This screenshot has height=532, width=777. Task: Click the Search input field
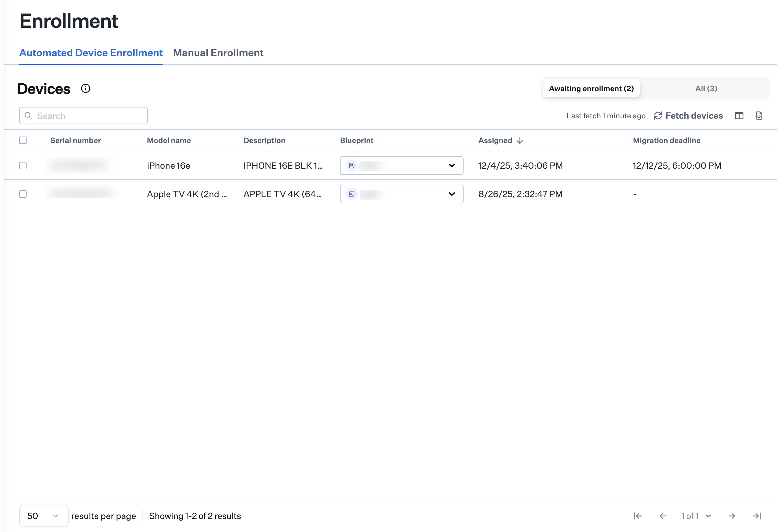(87, 116)
